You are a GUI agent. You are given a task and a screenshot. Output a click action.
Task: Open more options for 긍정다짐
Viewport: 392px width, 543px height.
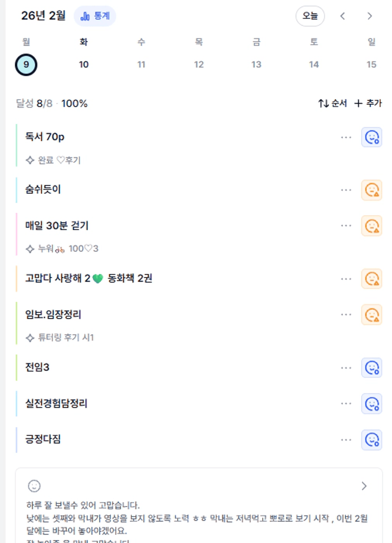(346, 440)
